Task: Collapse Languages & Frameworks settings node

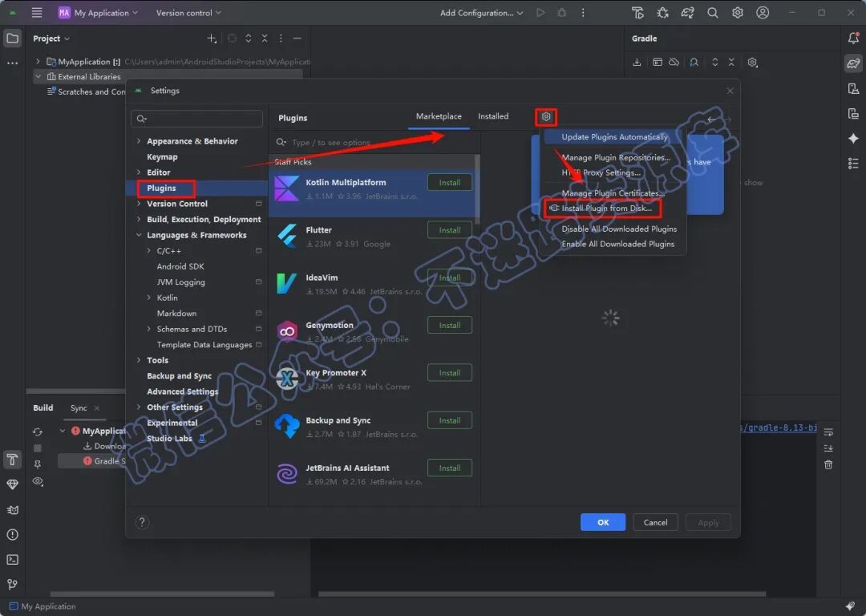Action: [x=139, y=235]
